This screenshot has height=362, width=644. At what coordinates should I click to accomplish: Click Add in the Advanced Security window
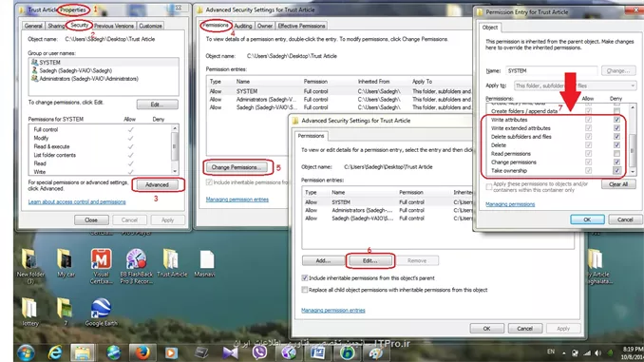(x=323, y=260)
